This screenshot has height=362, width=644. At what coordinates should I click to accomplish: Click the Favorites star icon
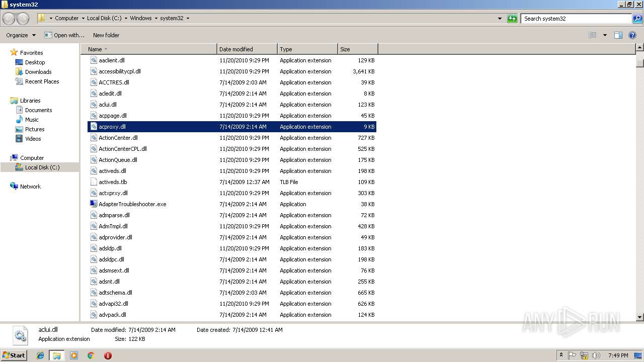pos(14,53)
